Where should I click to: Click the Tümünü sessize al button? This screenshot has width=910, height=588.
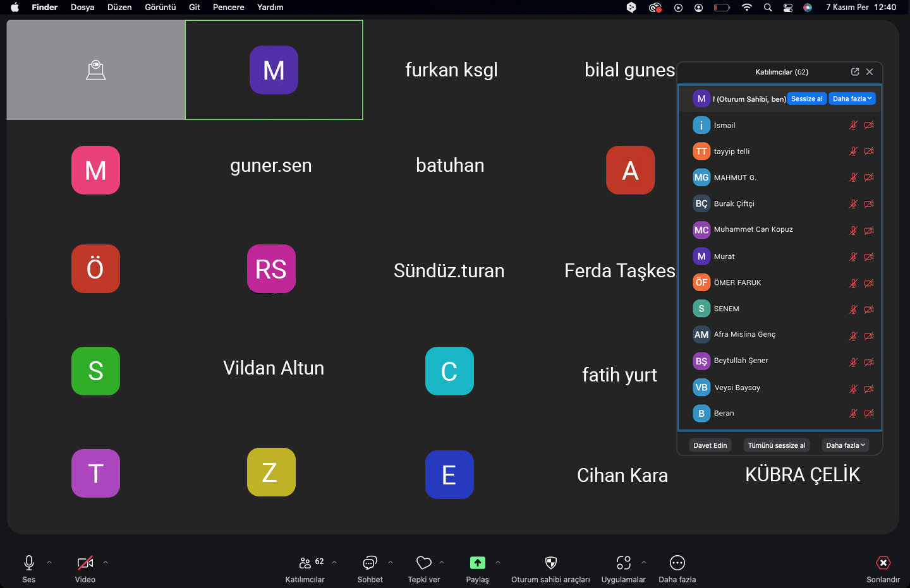776,445
